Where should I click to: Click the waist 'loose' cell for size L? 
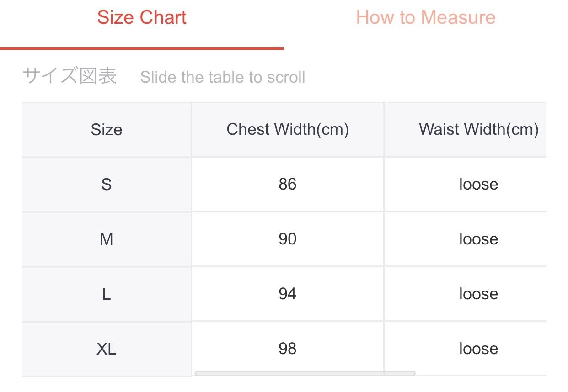[478, 294]
